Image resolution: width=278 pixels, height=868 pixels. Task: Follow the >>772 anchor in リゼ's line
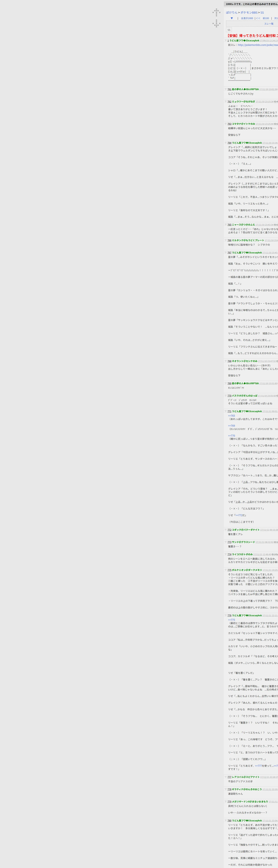point(239,515)
